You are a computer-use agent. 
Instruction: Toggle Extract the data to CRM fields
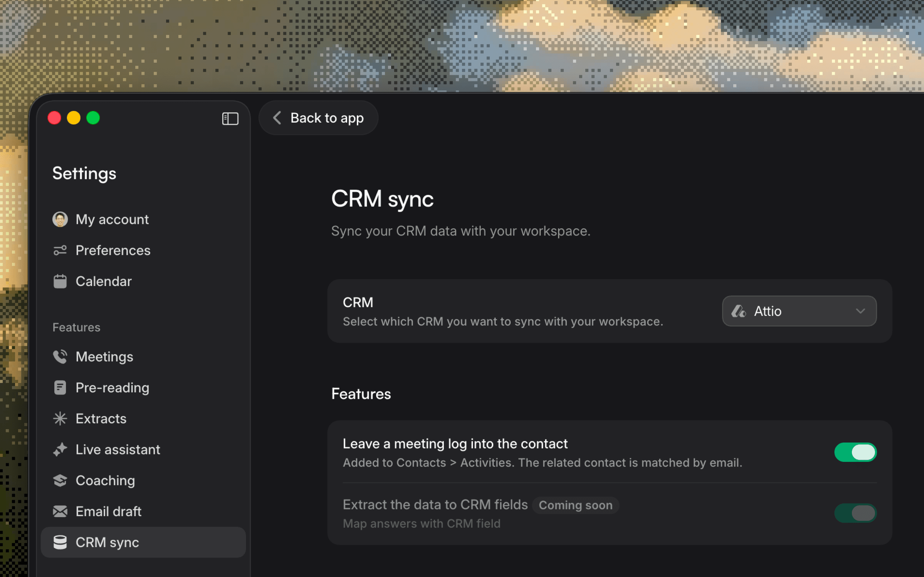[x=855, y=513]
